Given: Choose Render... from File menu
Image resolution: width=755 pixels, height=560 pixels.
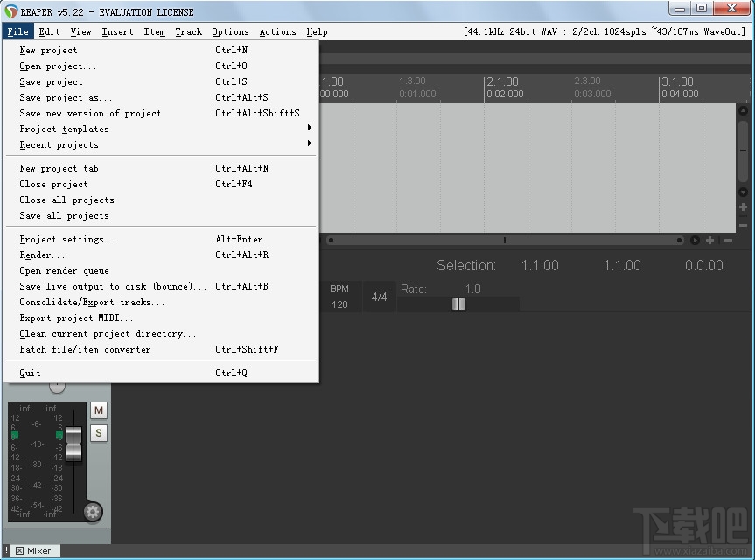Looking at the screenshot, I should pos(161,255).
